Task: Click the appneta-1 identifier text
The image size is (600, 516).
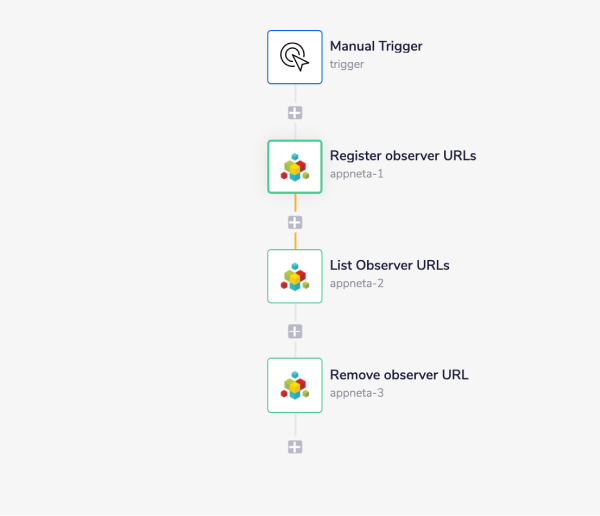Action: pyautogui.click(x=357, y=174)
